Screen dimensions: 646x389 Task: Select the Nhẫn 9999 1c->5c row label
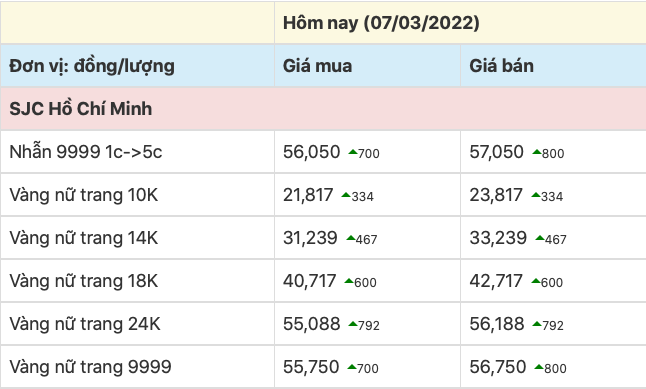coord(86,152)
